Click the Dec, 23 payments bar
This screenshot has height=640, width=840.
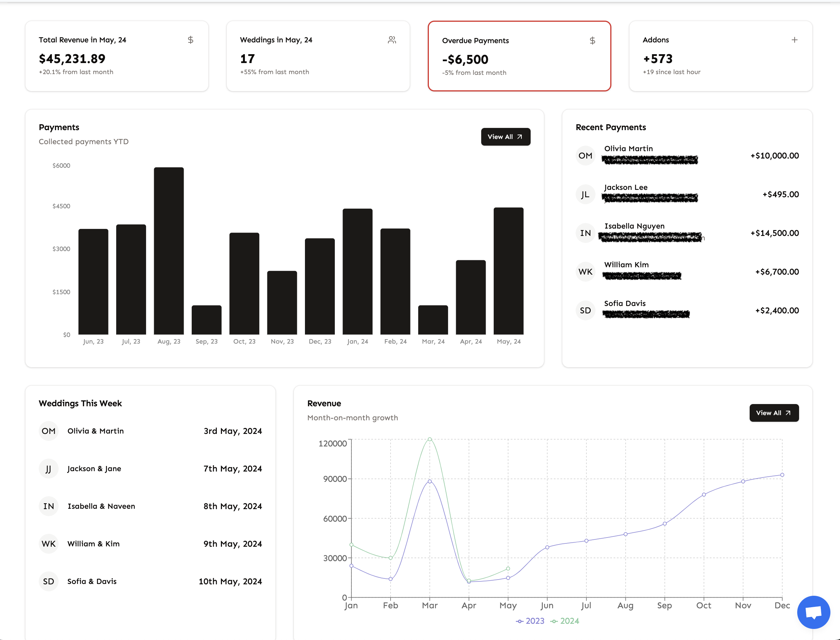click(x=320, y=286)
